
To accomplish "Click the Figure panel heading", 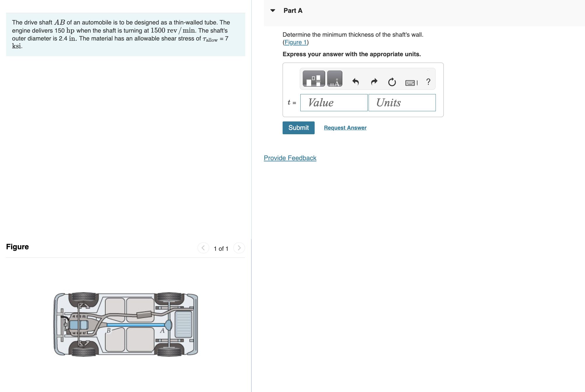I will coord(17,247).
